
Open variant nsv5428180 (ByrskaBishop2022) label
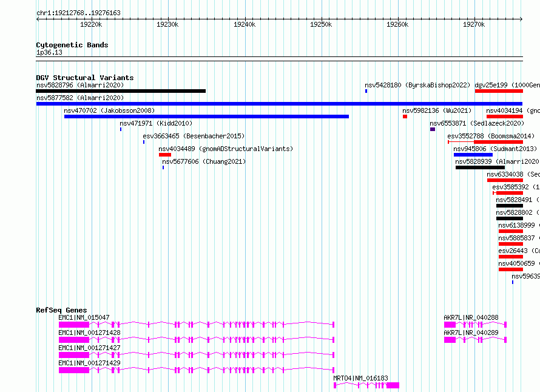click(417, 85)
